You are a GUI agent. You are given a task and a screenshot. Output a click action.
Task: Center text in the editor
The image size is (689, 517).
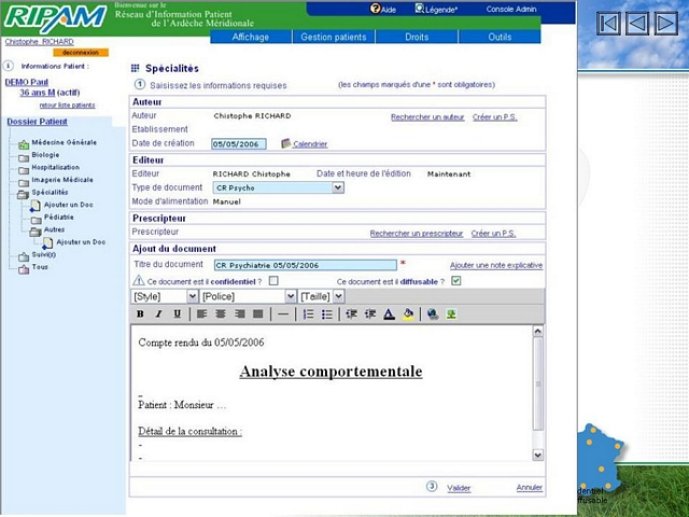pos(221,314)
